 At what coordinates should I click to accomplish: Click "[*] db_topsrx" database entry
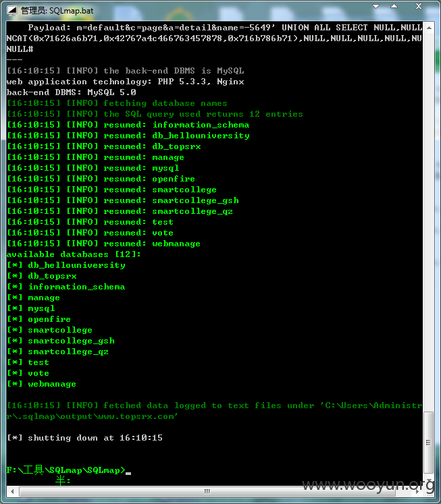coord(42,276)
